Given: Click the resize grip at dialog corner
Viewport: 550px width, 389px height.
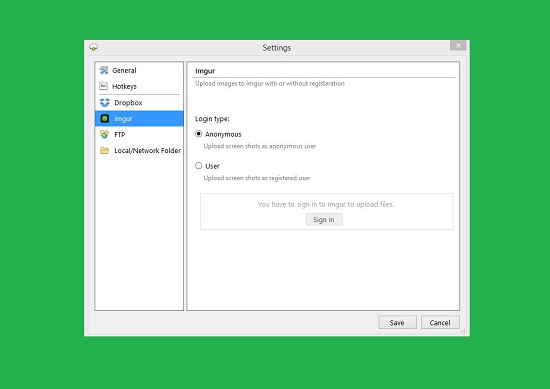Looking at the screenshot, I should 463,330.
